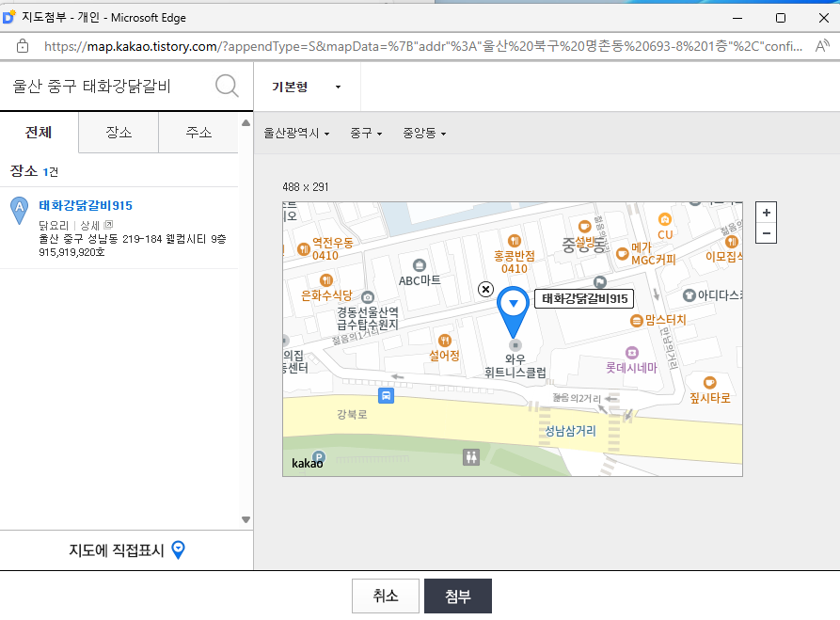Switch to the 주소 tab
Viewport: 840px width, 620px height.
(198, 133)
